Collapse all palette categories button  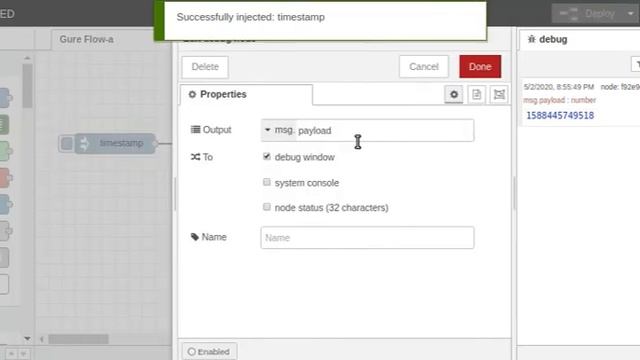(x=11, y=353)
